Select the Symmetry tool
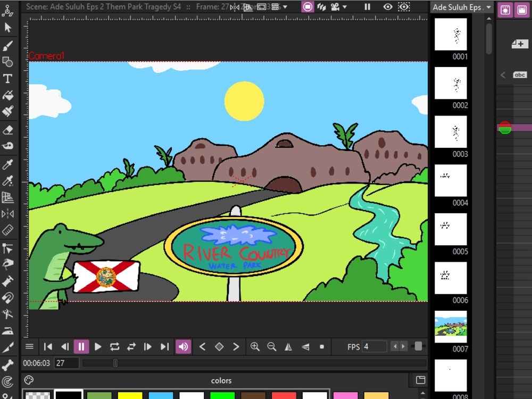This screenshot has height=399, width=532. tap(7, 214)
